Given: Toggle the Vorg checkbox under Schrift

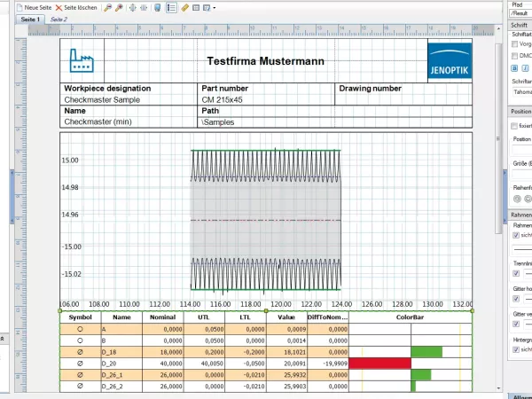Looking at the screenshot, I should [515, 43].
